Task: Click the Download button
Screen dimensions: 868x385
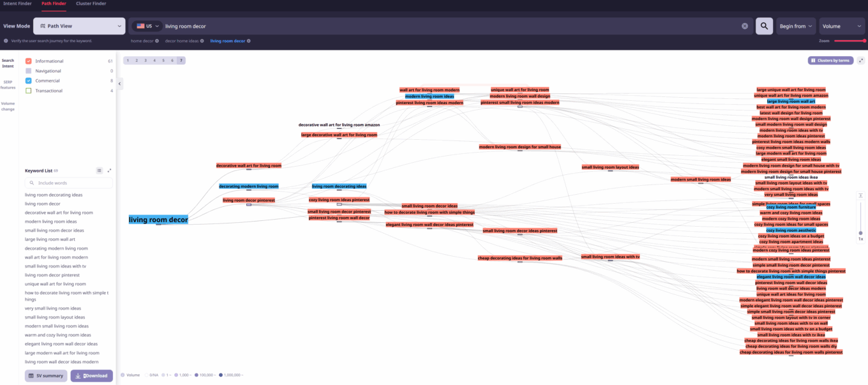Action: click(91, 375)
